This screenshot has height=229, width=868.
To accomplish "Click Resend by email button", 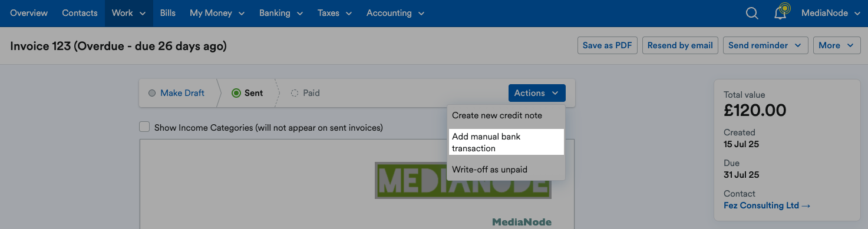I will (680, 45).
